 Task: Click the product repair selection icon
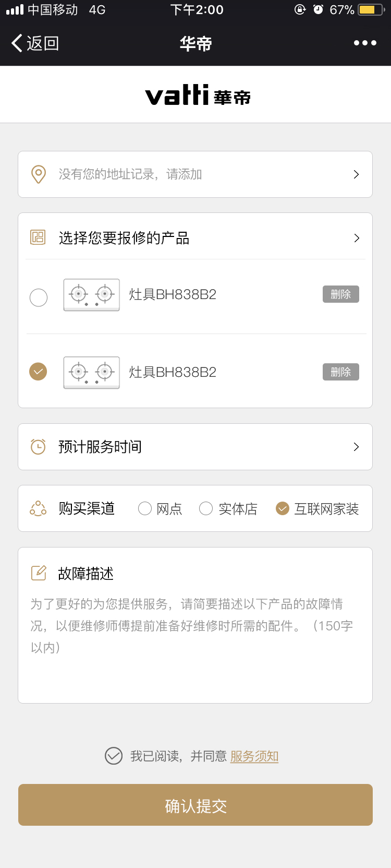[x=38, y=237]
